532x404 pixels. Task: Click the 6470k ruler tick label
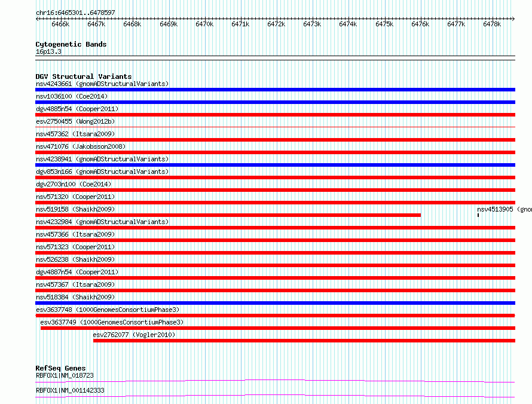click(204, 24)
